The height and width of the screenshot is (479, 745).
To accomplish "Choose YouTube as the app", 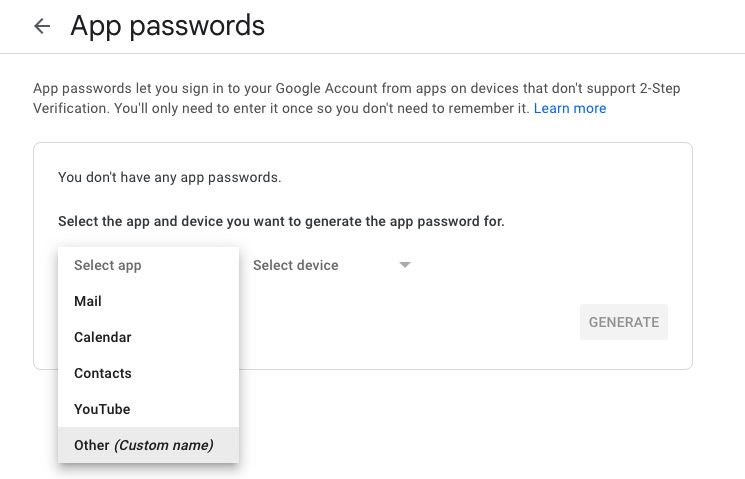I will point(102,409).
